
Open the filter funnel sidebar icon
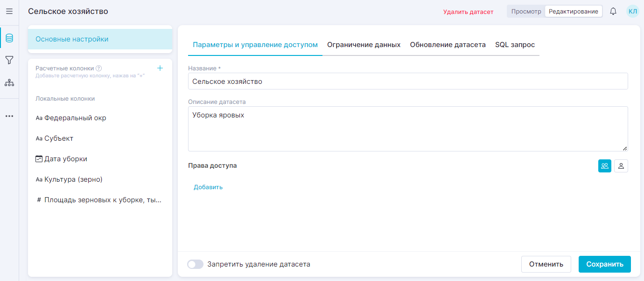click(9, 60)
